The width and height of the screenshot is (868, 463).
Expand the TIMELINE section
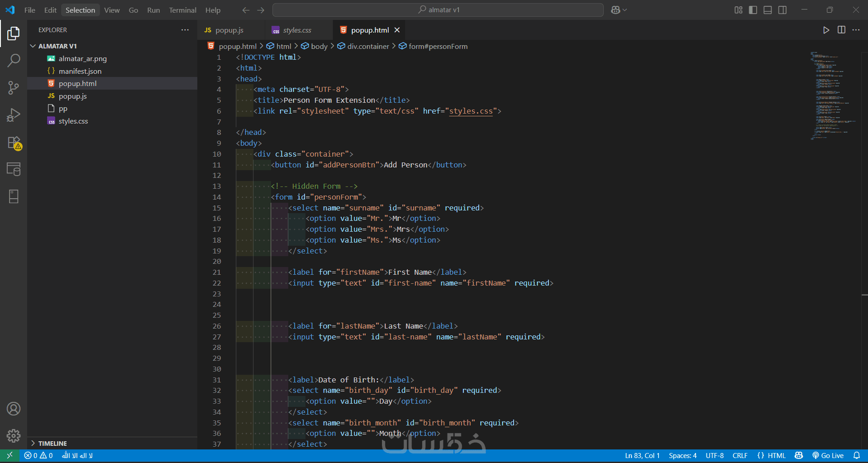[52, 443]
